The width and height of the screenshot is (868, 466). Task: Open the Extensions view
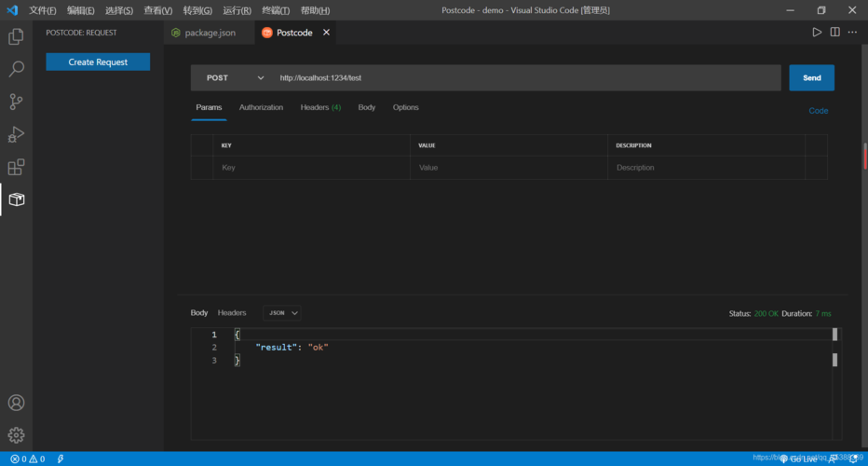(x=16, y=167)
